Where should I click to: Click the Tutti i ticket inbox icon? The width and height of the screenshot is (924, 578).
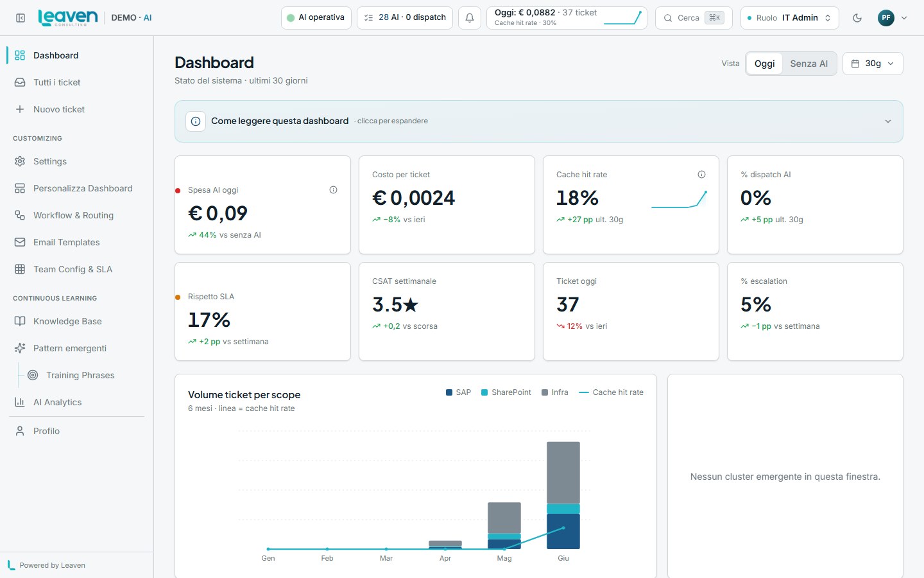tap(20, 82)
